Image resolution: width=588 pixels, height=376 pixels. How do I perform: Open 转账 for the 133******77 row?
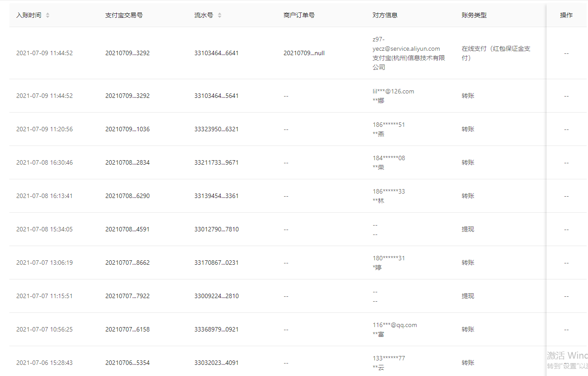[x=468, y=363]
